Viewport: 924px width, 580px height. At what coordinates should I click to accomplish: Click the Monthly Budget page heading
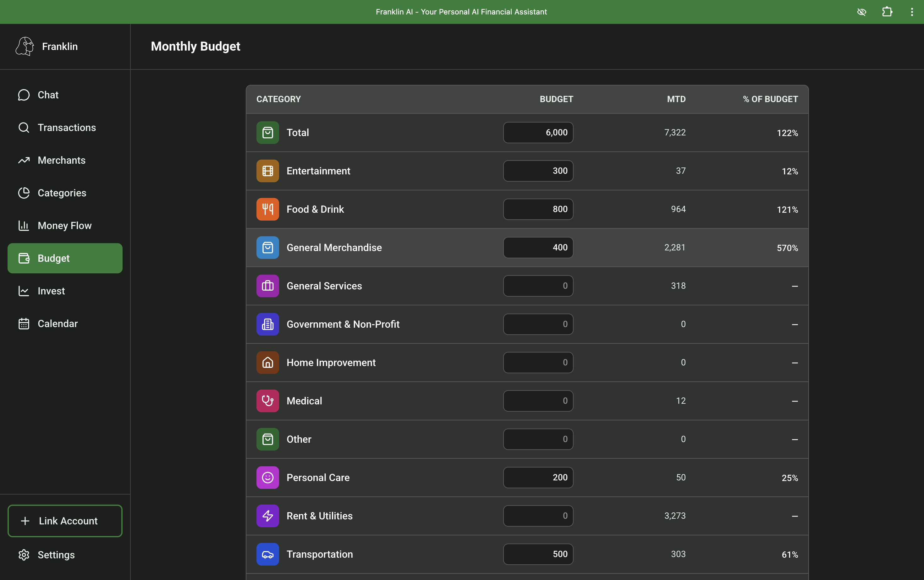tap(195, 47)
